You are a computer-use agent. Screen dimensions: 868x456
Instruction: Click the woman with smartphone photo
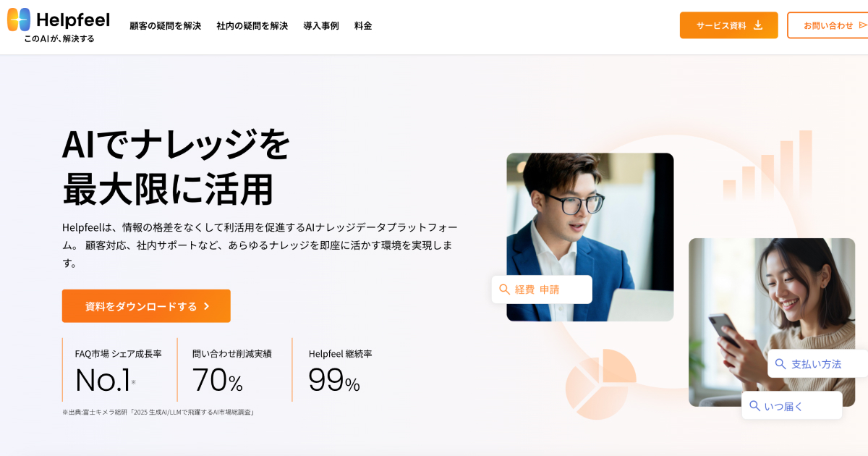(x=772, y=322)
